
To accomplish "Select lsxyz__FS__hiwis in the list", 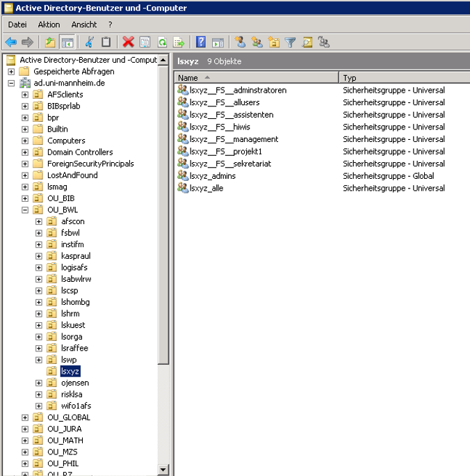I will click(x=220, y=127).
